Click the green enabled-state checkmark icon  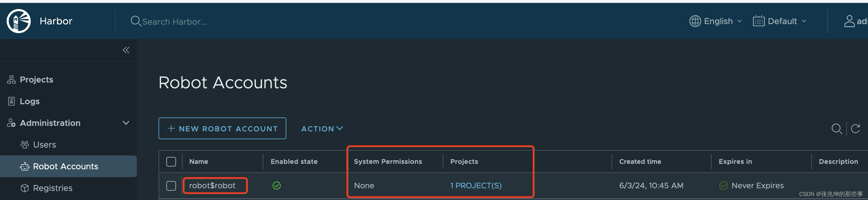coord(277,186)
